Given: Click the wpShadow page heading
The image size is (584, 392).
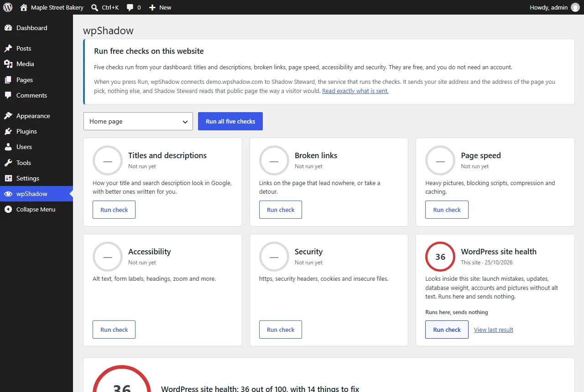Looking at the screenshot, I should [108, 31].
